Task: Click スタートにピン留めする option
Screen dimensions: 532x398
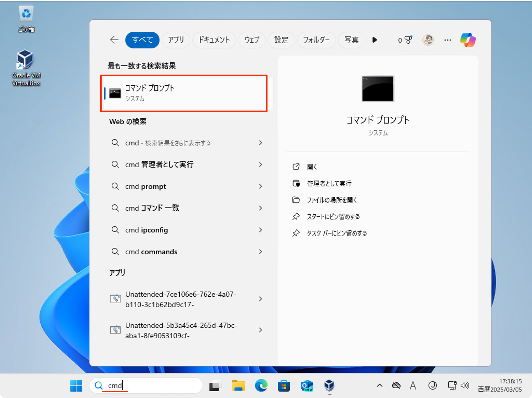Action: 333,217
